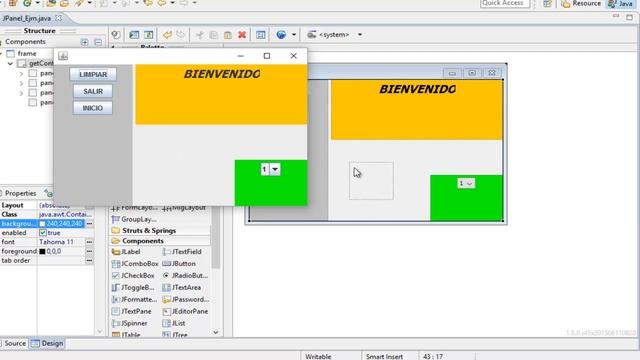Click the background 240,240,240 color swatch
640x360 pixels.
pos(42,224)
